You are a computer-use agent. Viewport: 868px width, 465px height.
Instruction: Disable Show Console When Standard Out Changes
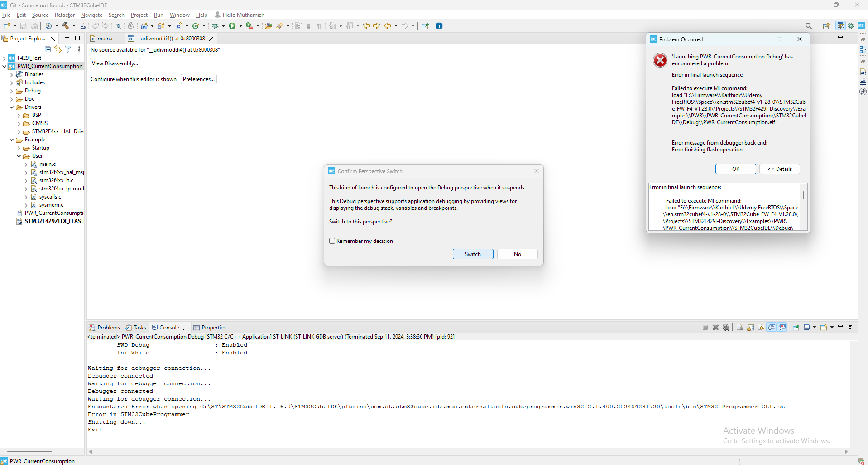coord(772,327)
